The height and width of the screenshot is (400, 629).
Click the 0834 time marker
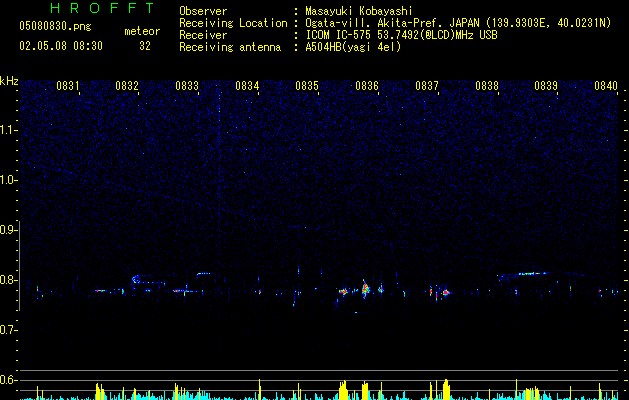247,86
